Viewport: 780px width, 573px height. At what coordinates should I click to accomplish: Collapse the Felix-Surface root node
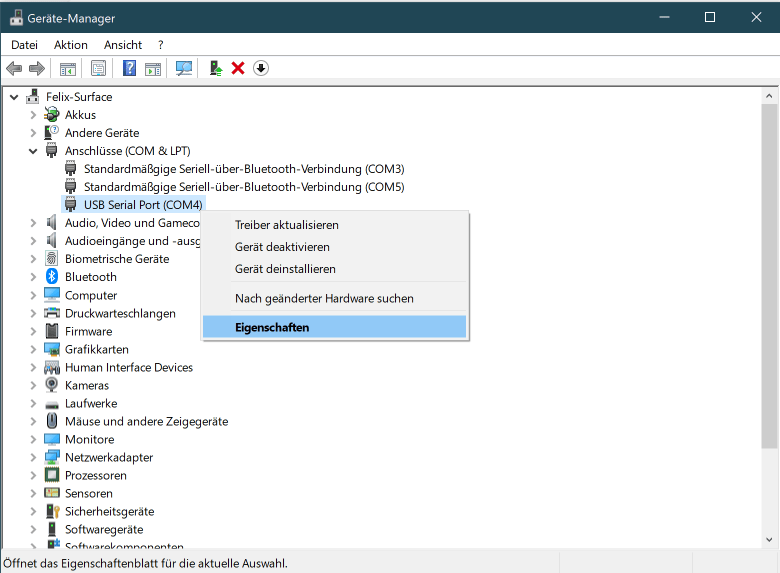click(x=14, y=97)
